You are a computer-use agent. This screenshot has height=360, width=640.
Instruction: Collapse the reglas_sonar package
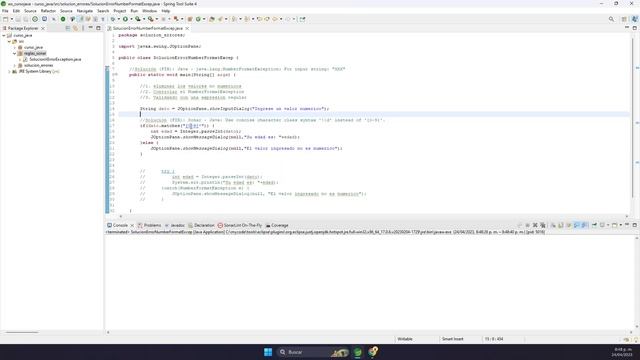coord(15,53)
